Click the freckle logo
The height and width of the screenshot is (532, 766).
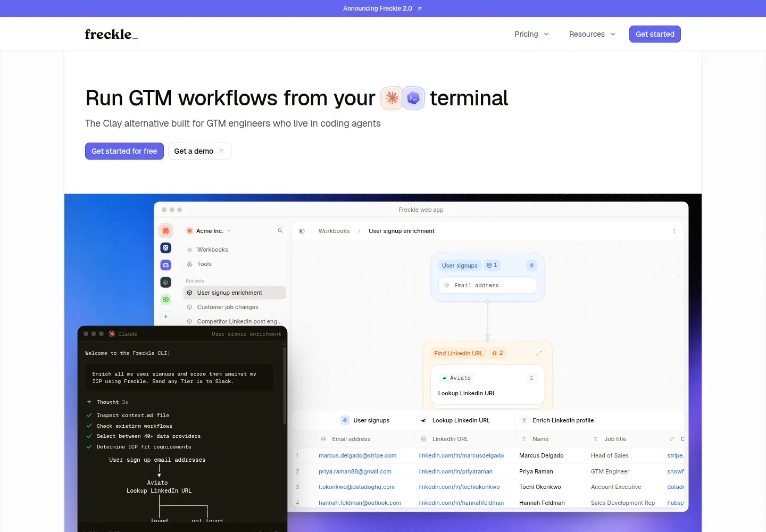(112, 34)
